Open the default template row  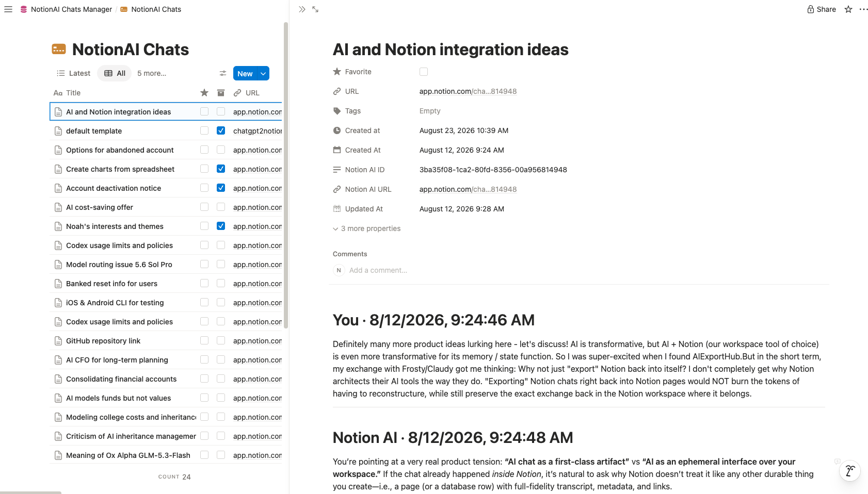pos(94,131)
